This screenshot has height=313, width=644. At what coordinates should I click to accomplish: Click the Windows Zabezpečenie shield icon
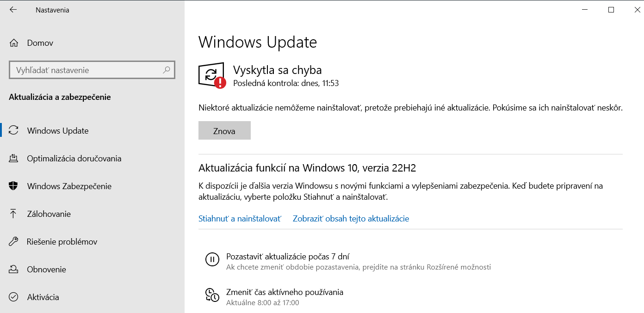14,186
